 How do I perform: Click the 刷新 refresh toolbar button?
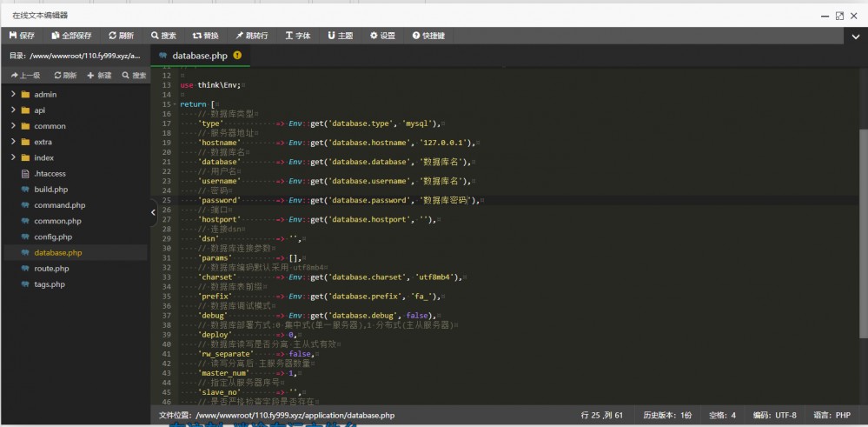[122, 36]
